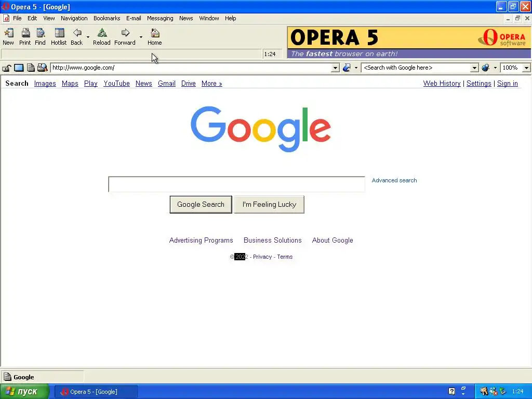
Task: Open the News menu in menu bar
Action: tap(187, 18)
